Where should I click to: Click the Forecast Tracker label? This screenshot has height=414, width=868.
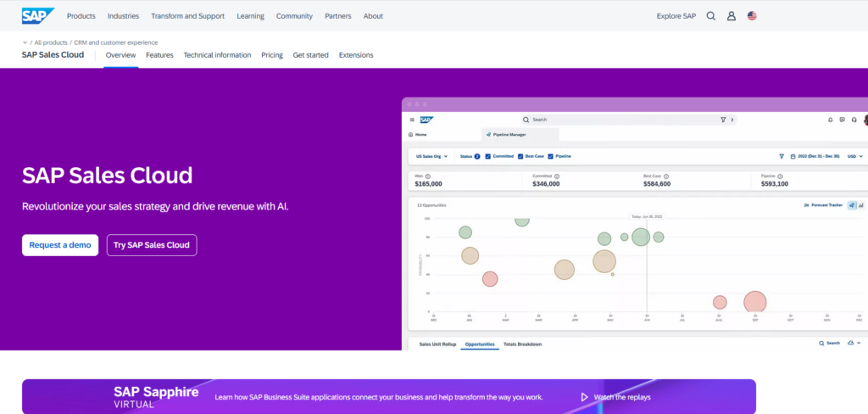pyautogui.click(x=827, y=205)
